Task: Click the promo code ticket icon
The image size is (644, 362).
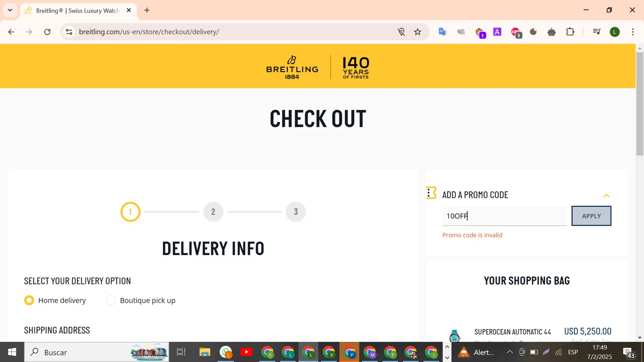Action: click(x=431, y=193)
